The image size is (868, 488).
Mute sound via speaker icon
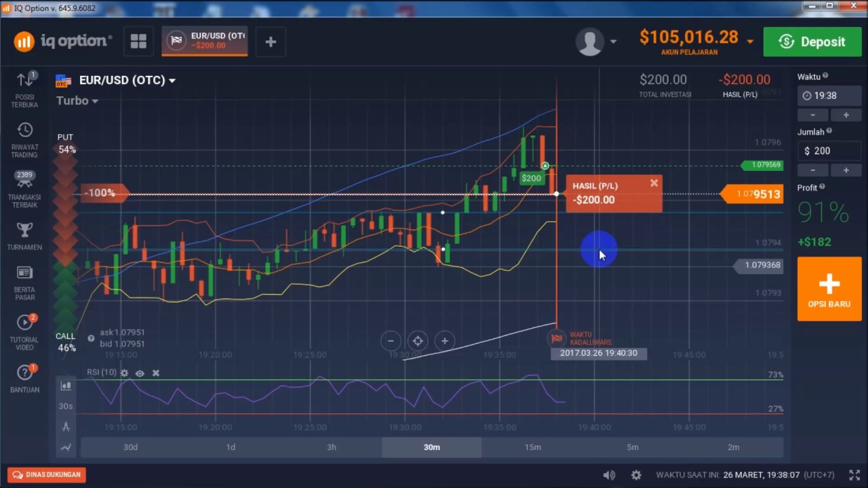click(x=609, y=475)
